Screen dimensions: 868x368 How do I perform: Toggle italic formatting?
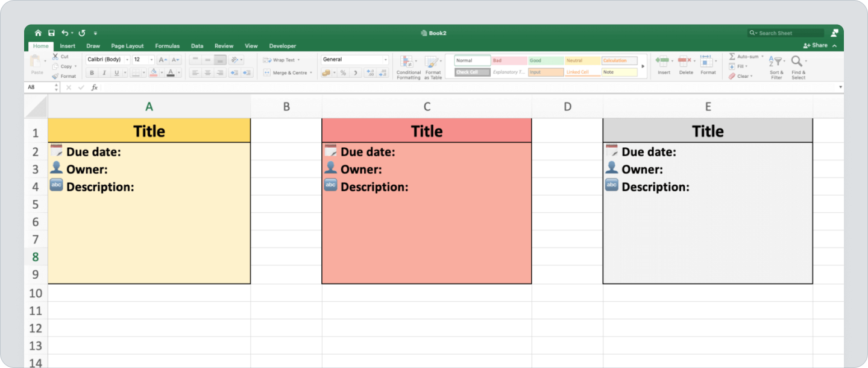(103, 72)
